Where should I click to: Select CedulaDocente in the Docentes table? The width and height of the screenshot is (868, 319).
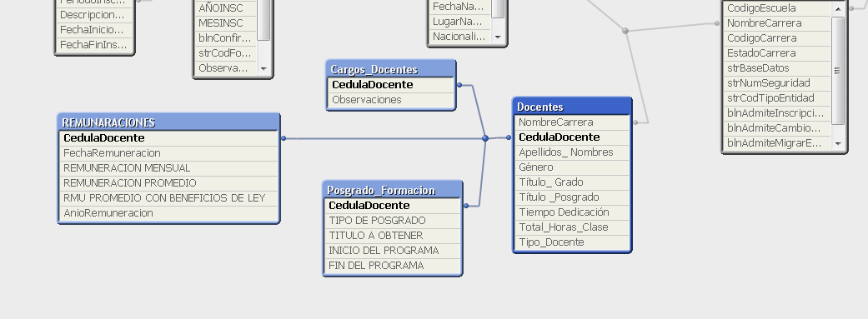point(572,137)
